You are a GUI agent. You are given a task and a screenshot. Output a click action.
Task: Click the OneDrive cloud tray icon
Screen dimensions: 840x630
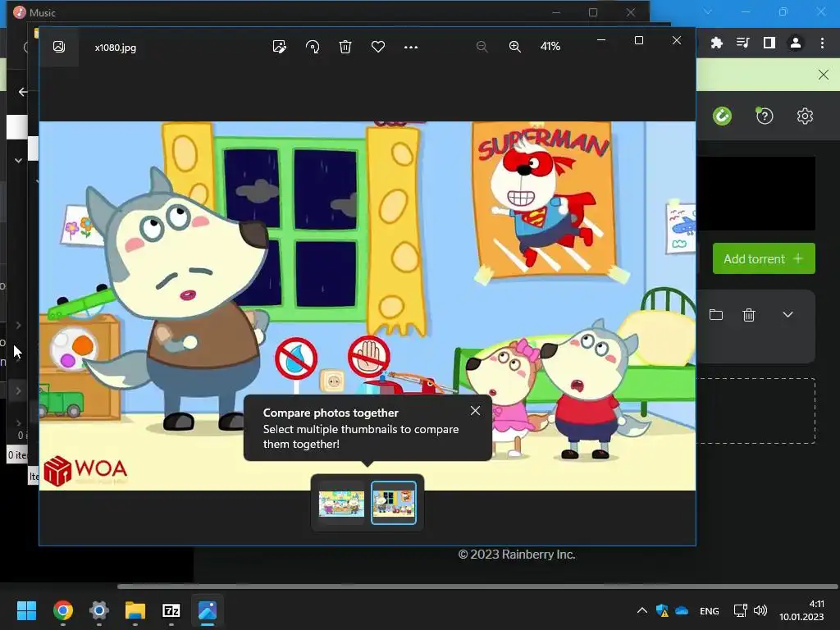click(682, 610)
